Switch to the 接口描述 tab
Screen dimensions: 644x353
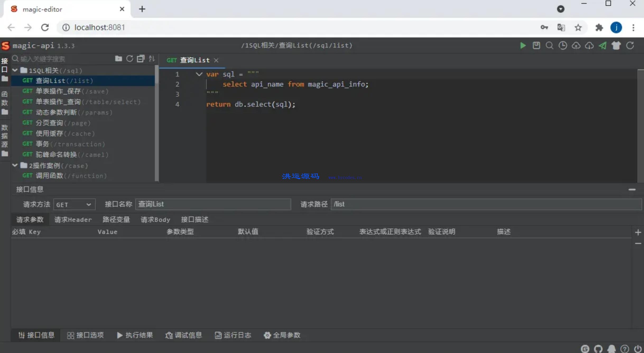195,219
